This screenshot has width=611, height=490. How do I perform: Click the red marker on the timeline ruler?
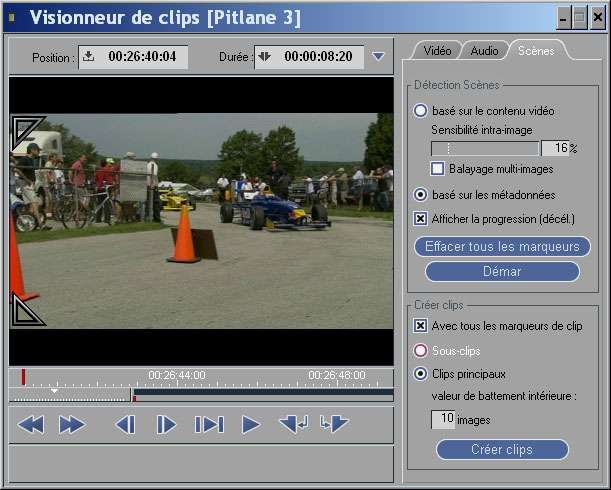point(23,377)
